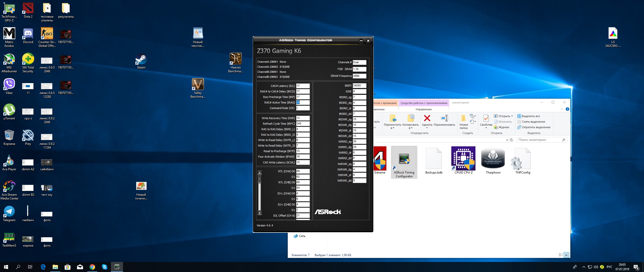Click the tREFI value field

tap(359, 86)
